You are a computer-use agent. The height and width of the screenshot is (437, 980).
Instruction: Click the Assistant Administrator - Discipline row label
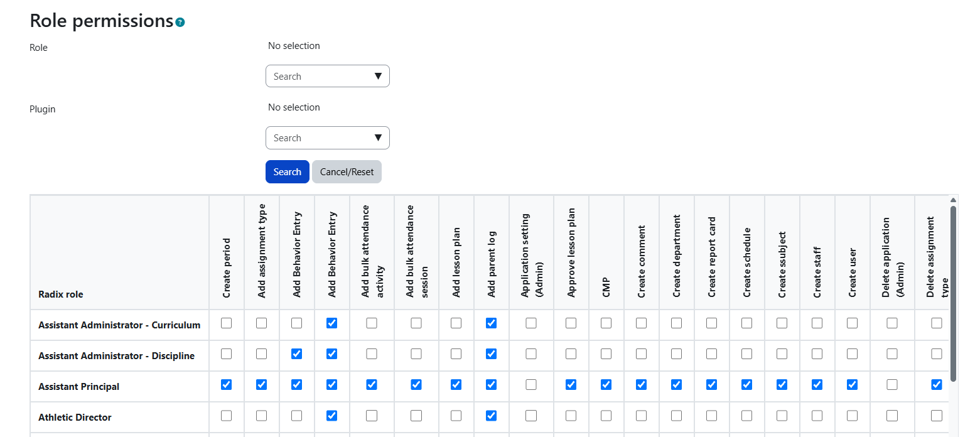pos(116,356)
